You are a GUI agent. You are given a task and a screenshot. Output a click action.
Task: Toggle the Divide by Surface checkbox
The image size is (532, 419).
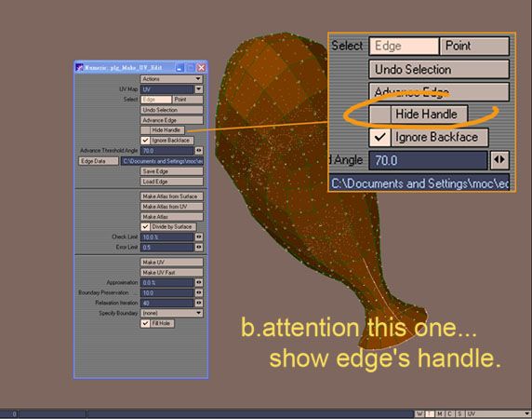145,226
